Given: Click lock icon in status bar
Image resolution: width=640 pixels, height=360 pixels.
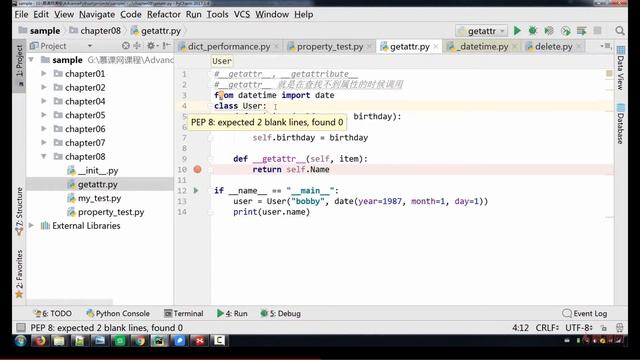Looking at the screenshot, I should pos(604,327).
